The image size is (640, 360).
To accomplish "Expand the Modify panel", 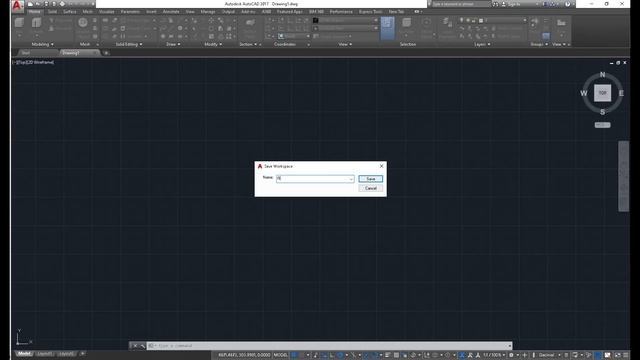I will tap(213, 44).
